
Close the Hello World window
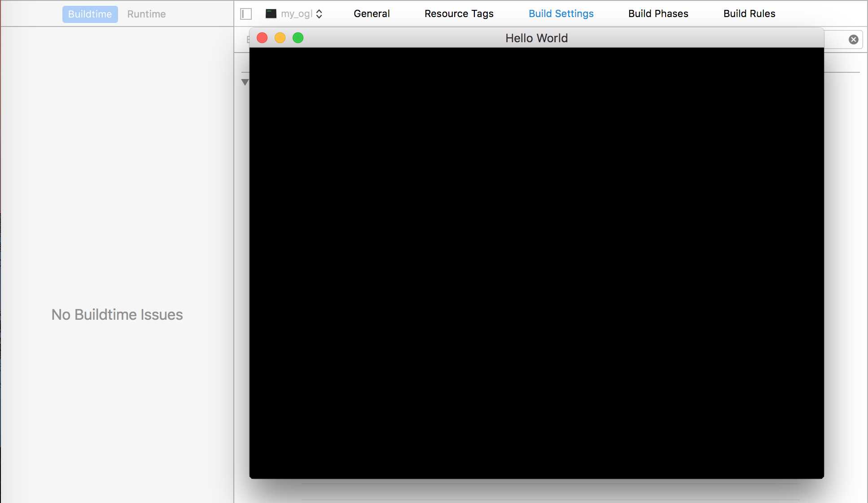[262, 38]
